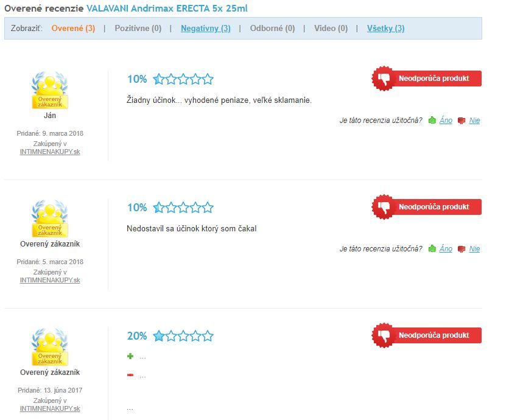Click green thumbs-up icon on 5. marca review
The height and width of the screenshot is (420, 509).
click(432, 248)
